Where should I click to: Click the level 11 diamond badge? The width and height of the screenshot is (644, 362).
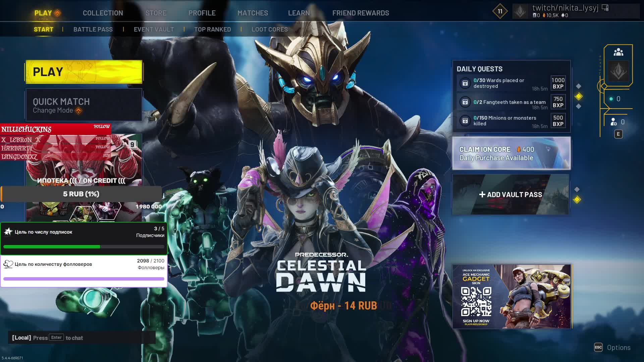pos(500,11)
